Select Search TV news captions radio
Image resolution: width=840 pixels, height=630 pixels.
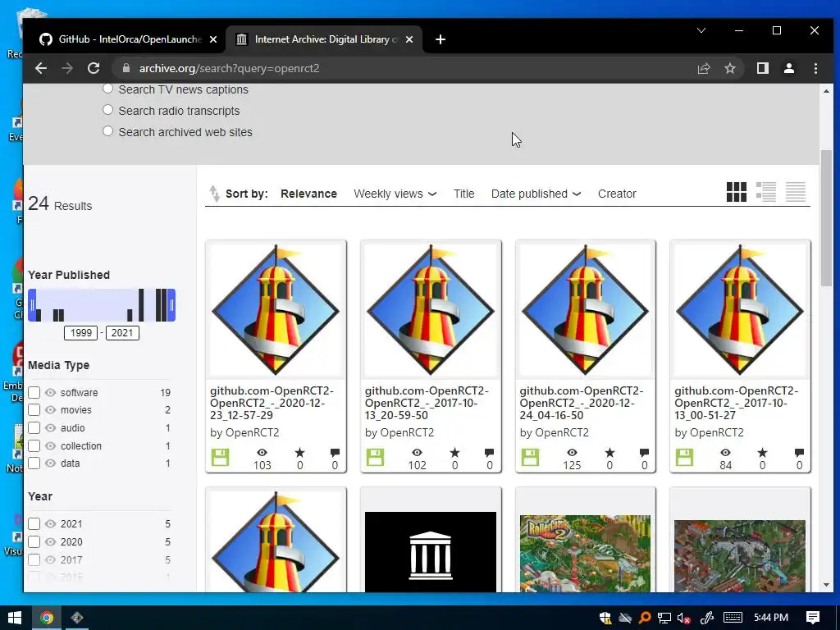pyautogui.click(x=107, y=89)
